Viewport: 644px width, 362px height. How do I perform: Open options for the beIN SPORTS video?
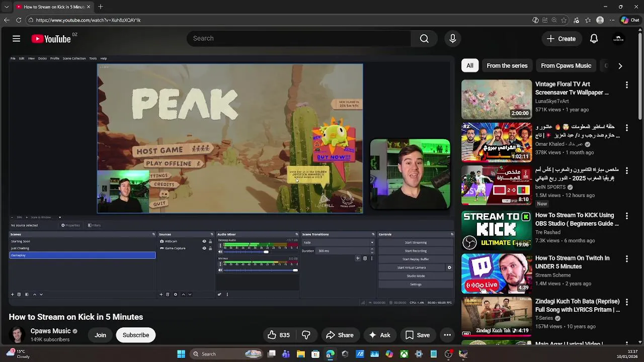pos(626,171)
